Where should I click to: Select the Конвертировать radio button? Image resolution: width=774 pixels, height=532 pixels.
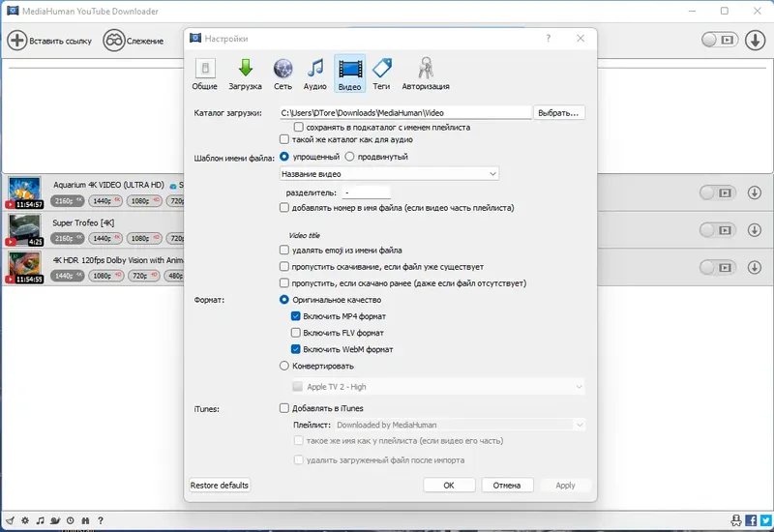click(x=284, y=366)
